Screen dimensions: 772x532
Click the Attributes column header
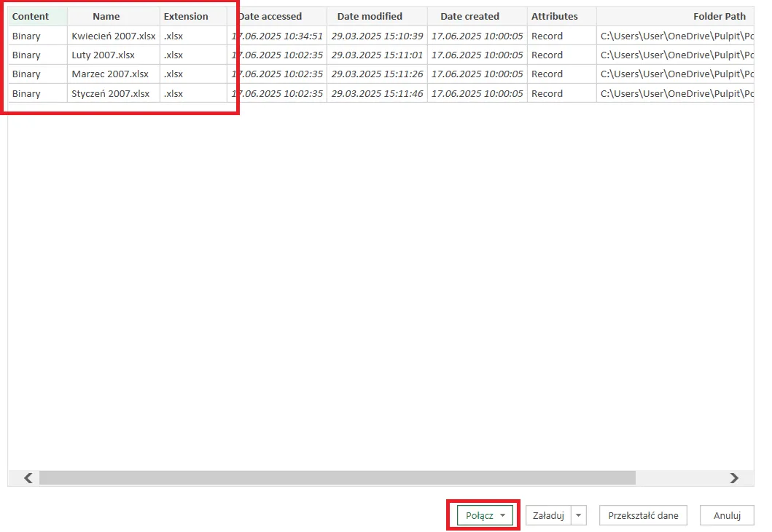[554, 16]
